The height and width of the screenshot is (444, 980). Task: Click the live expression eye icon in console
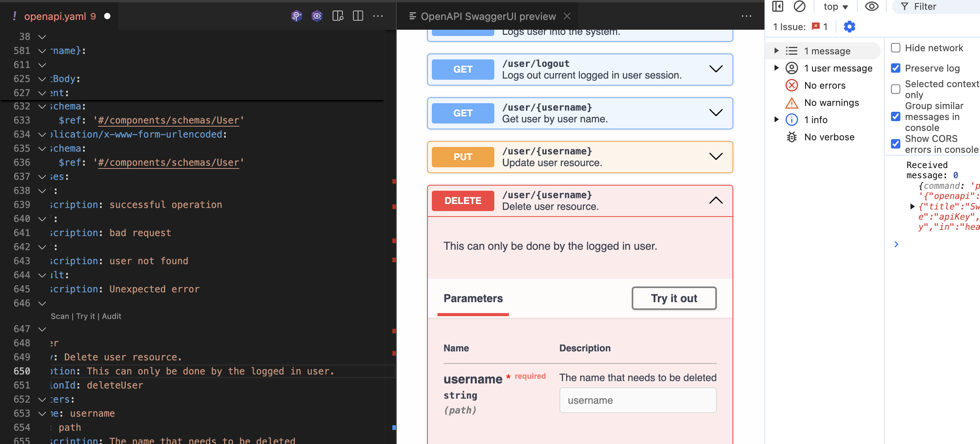(x=871, y=6)
